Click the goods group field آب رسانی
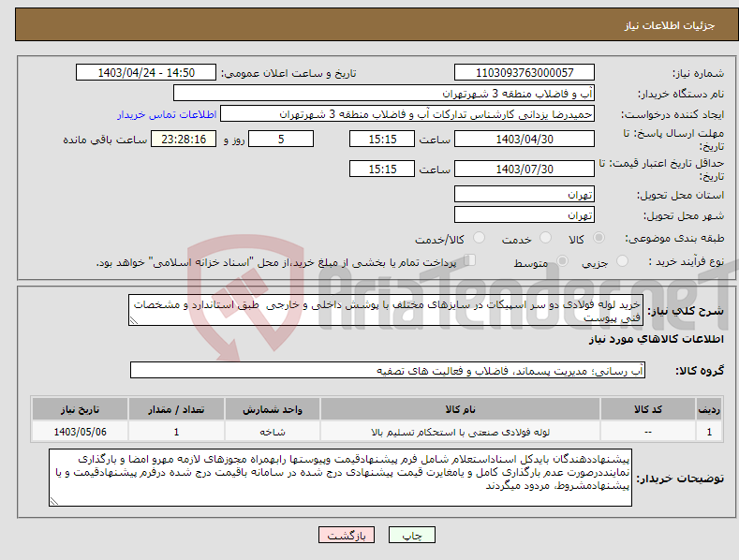The width and height of the screenshot is (739, 560). (388, 370)
